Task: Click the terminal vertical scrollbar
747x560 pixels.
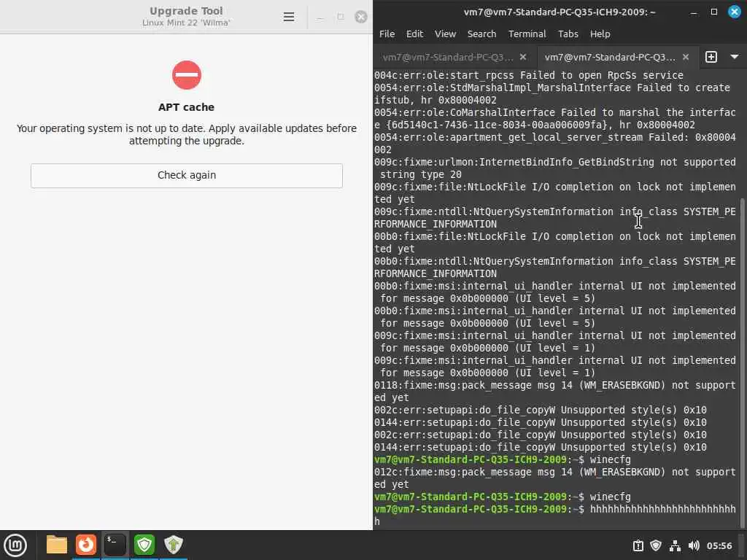Action: click(x=743, y=362)
